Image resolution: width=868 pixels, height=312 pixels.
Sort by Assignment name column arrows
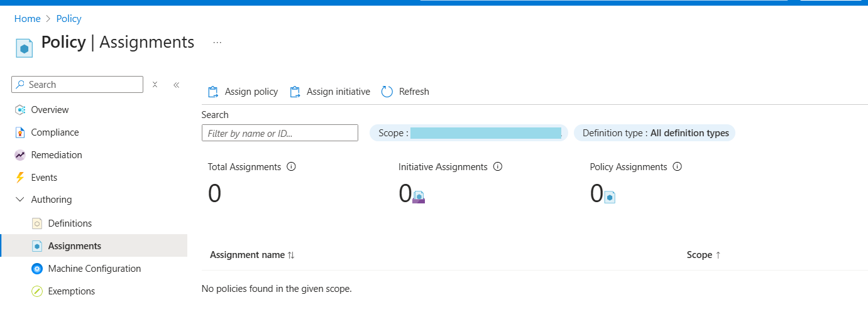coord(291,256)
